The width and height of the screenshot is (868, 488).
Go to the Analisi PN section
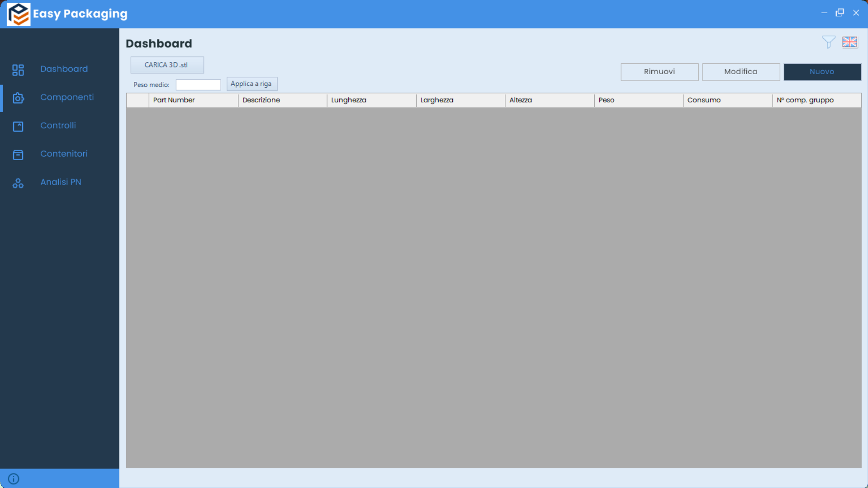[61, 182]
